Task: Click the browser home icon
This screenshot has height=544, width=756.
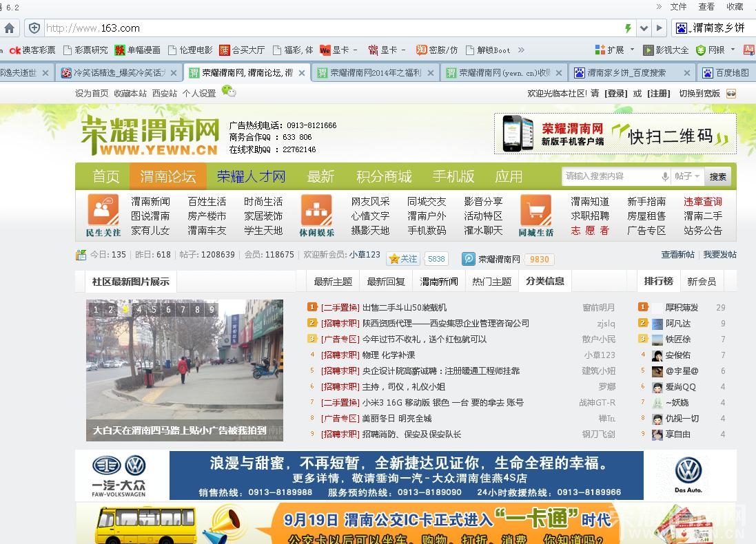Action: point(9,28)
